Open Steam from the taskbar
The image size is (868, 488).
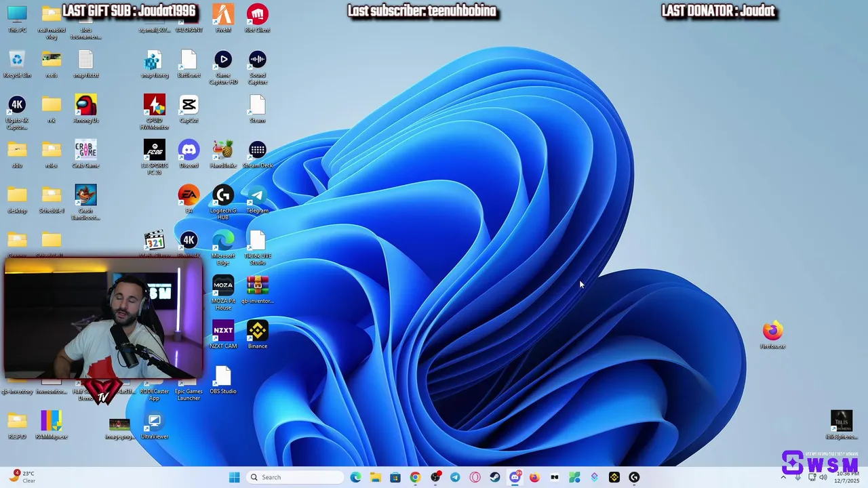(495, 477)
